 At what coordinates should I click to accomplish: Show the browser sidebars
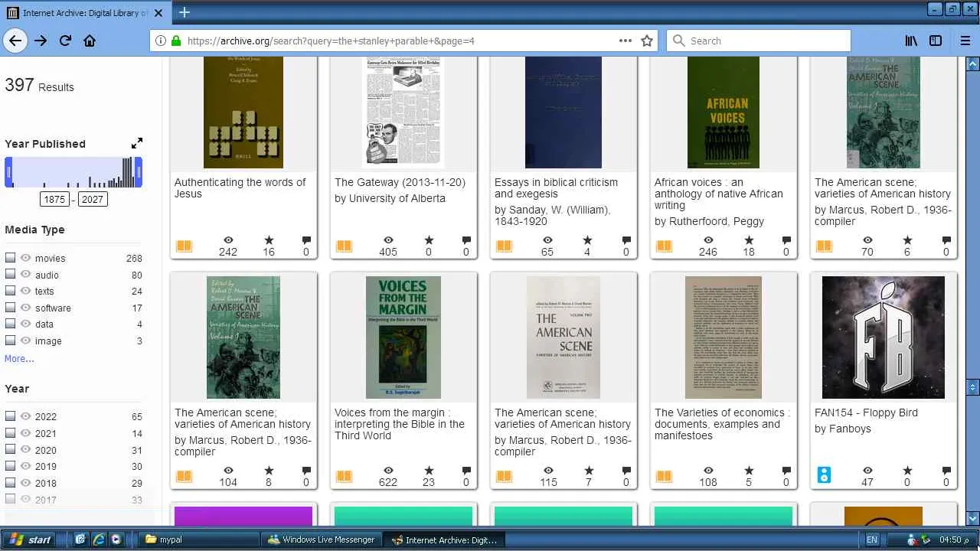coord(936,41)
